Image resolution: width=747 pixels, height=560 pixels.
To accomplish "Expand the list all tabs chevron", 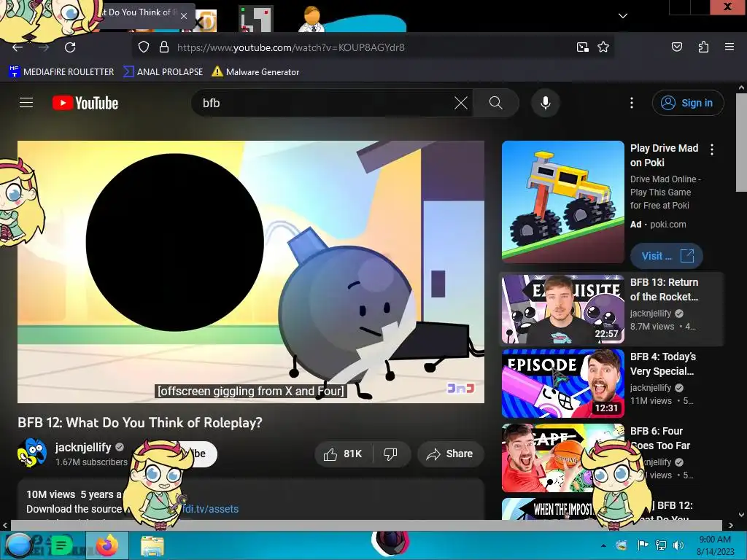I will tap(623, 16).
